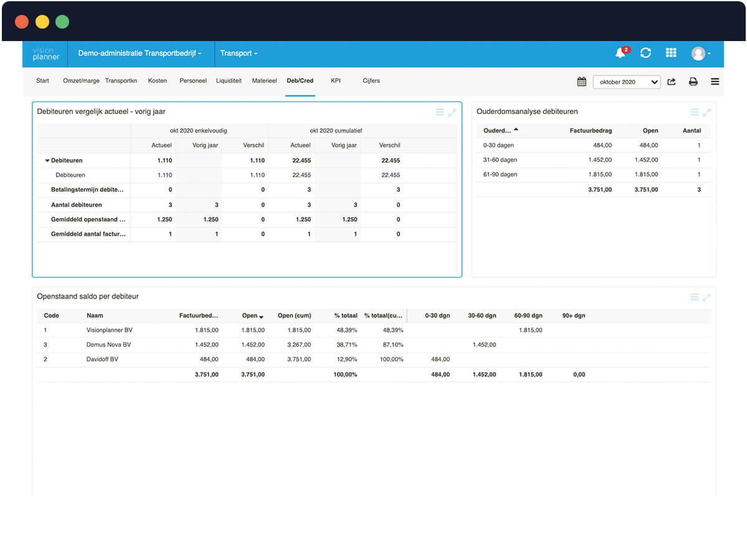
Task: Select the Visionplanner BV row
Action: click(374, 330)
